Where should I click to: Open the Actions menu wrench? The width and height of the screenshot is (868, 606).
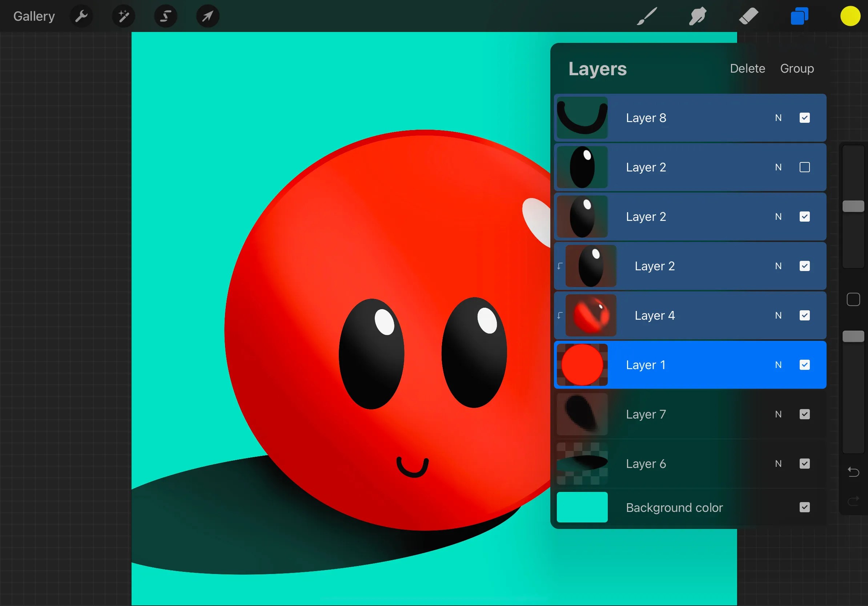pyautogui.click(x=81, y=16)
